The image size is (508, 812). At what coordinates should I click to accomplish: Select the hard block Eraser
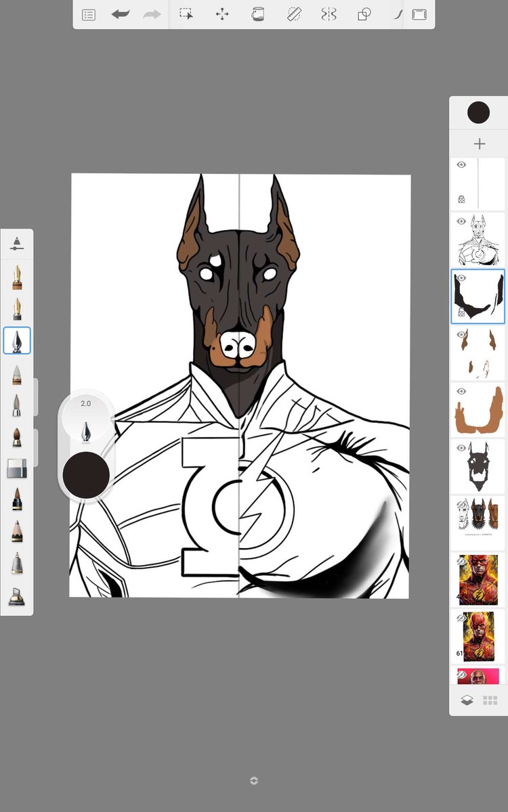[x=17, y=468]
